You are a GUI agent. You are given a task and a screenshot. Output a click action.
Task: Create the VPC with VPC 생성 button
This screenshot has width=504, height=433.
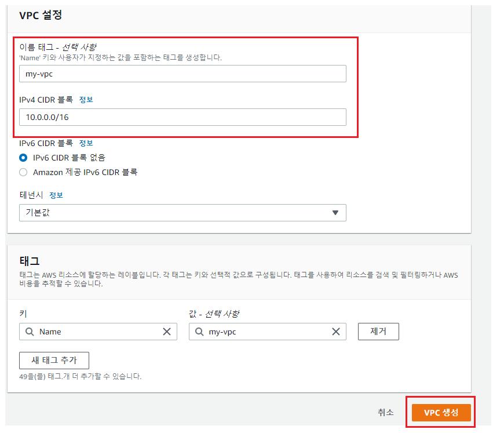pos(441,412)
